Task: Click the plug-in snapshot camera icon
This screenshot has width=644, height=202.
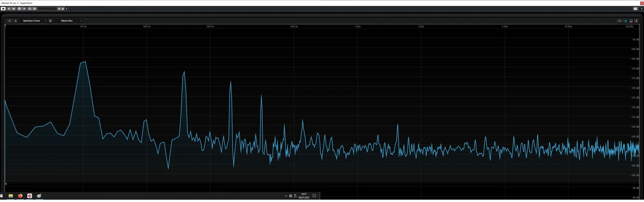Action: [635, 8]
